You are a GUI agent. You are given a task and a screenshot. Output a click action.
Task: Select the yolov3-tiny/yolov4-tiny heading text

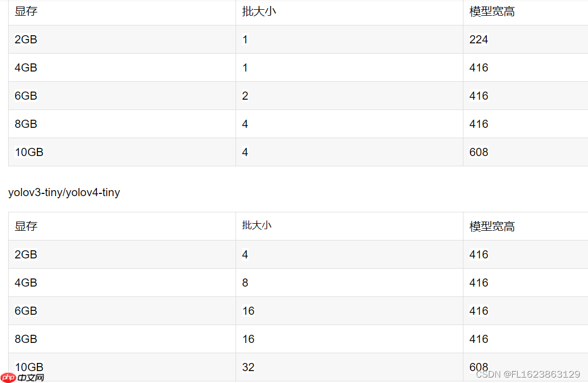64,192
